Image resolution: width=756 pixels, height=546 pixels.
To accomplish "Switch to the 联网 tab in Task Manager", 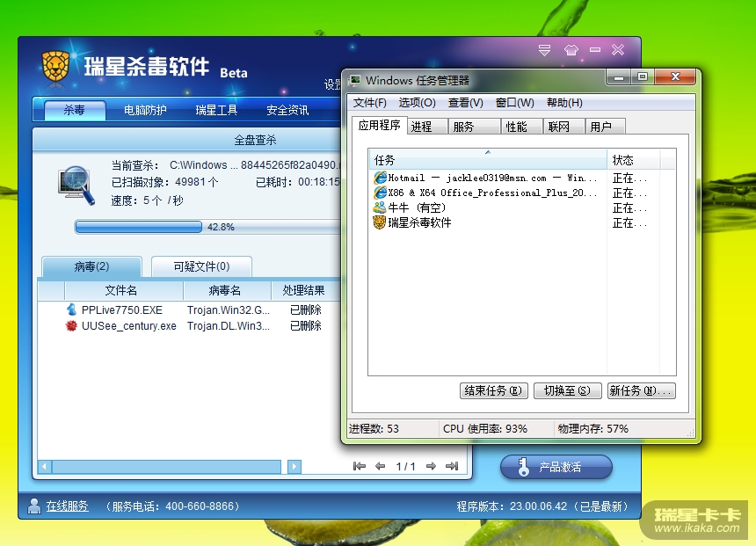I will (564, 127).
